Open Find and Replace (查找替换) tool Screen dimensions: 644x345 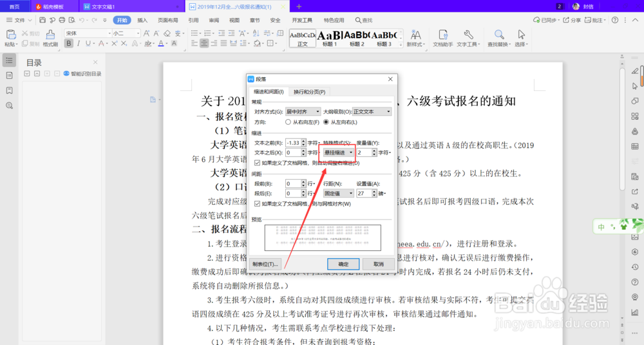pyautogui.click(x=498, y=39)
